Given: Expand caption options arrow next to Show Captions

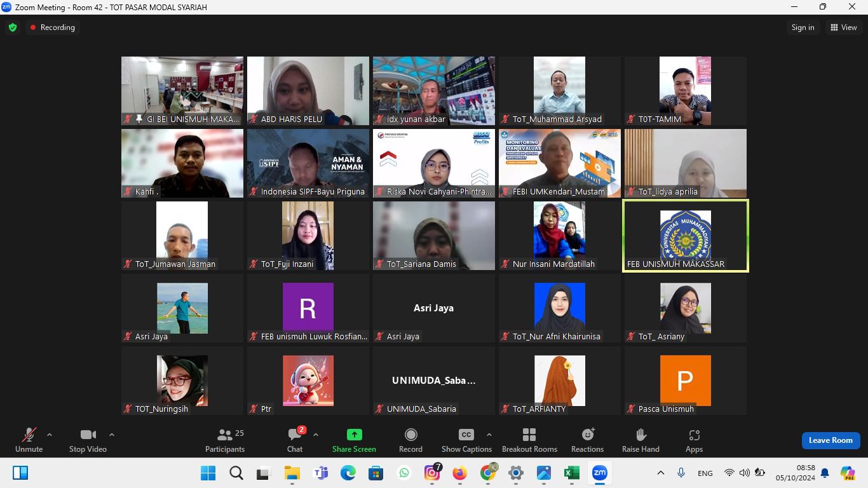Looking at the screenshot, I should [x=489, y=435].
